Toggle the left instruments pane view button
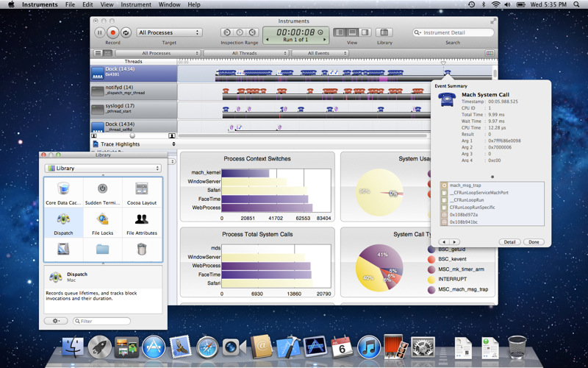Image resolution: width=588 pixels, height=368 pixels. click(340, 32)
